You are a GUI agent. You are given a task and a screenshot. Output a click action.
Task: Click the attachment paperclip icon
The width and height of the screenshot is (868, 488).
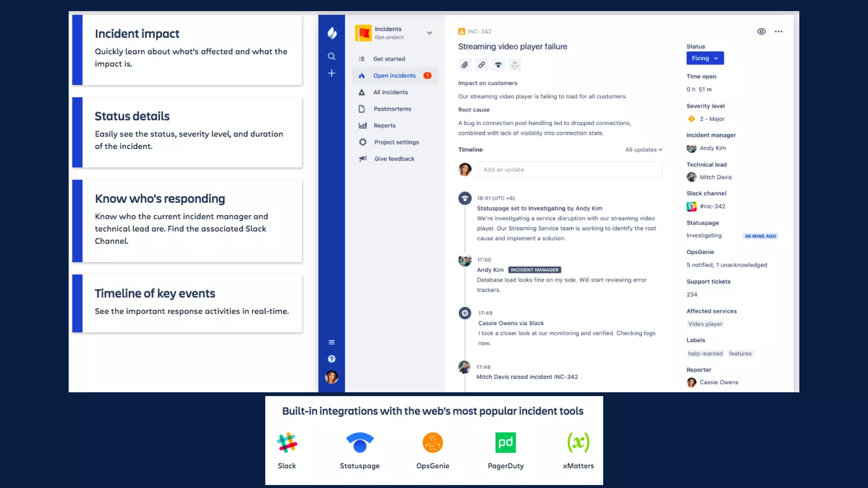(465, 65)
